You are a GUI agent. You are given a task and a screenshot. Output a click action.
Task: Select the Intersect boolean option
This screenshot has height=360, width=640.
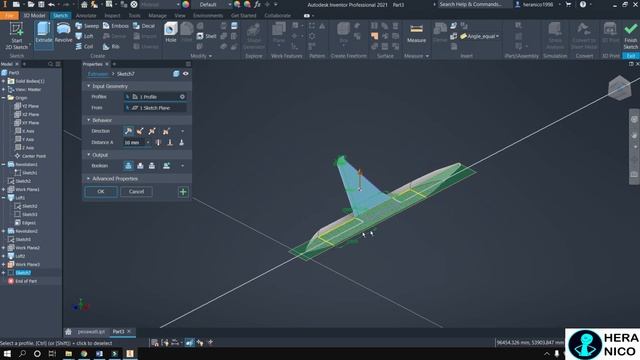(152, 166)
